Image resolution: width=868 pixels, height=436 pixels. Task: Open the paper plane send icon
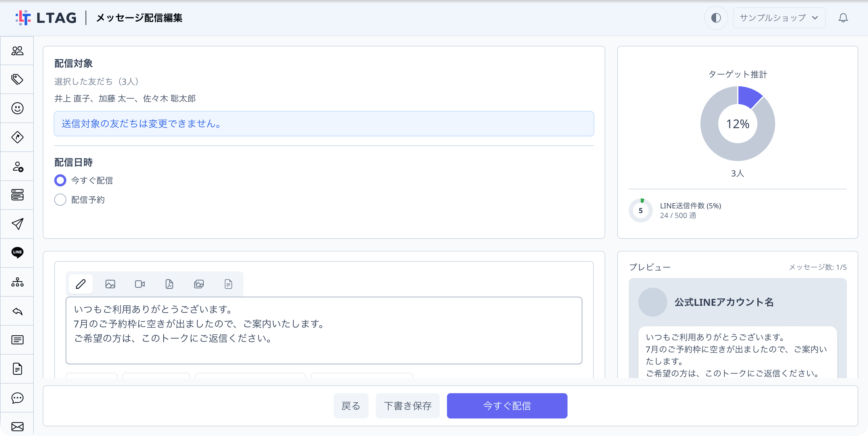(17, 224)
